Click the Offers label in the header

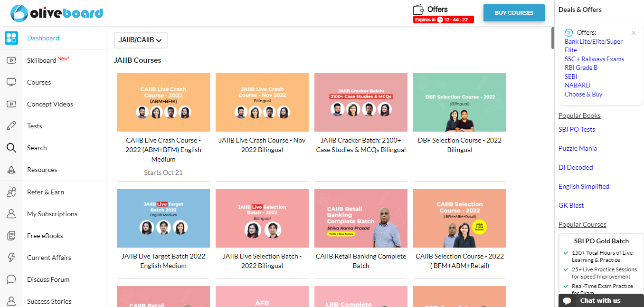[x=437, y=9]
